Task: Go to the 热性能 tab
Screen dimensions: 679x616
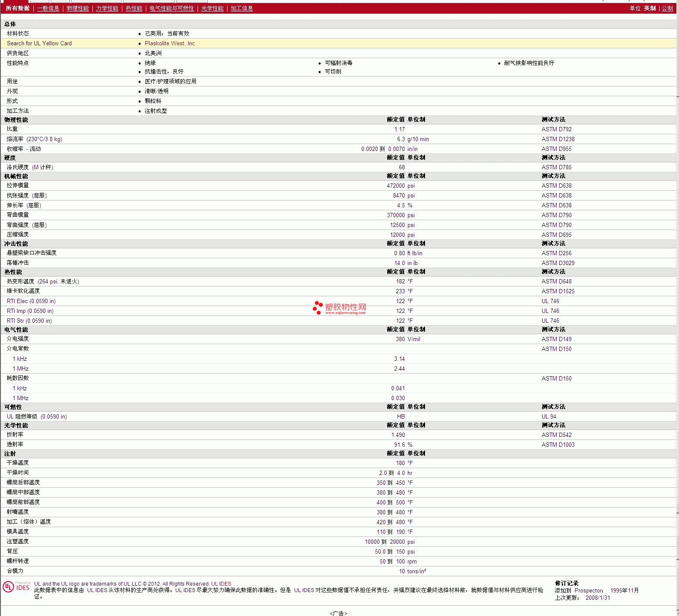Action: pyautogui.click(x=134, y=8)
